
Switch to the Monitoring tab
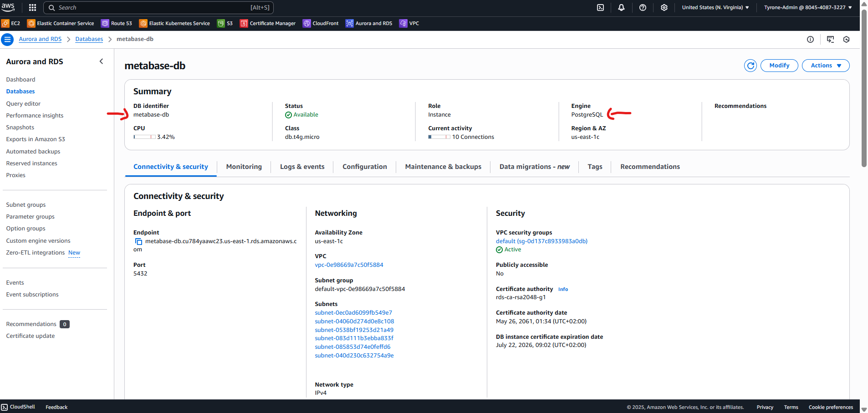(244, 167)
